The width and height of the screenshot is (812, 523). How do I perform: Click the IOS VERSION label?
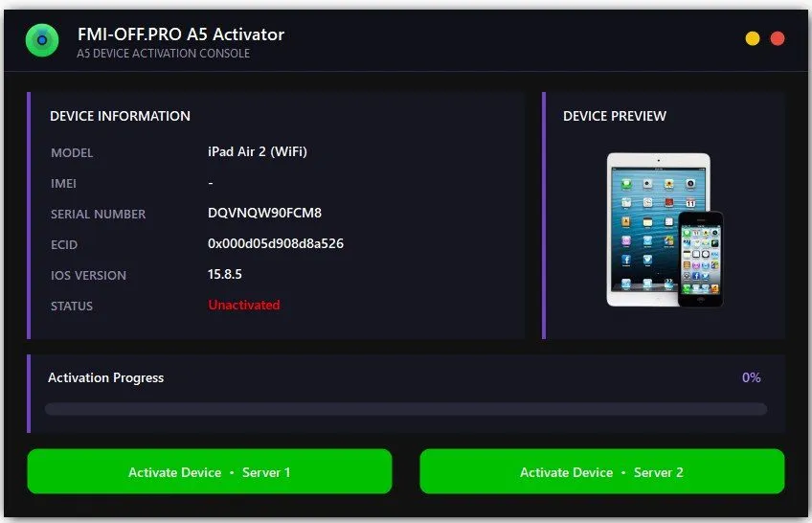(x=88, y=275)
